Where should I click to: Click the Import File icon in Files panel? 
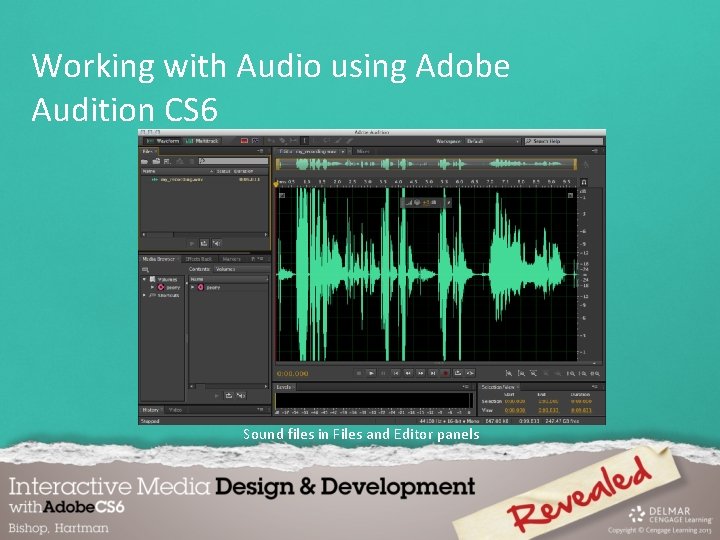[x=156, y=161]
